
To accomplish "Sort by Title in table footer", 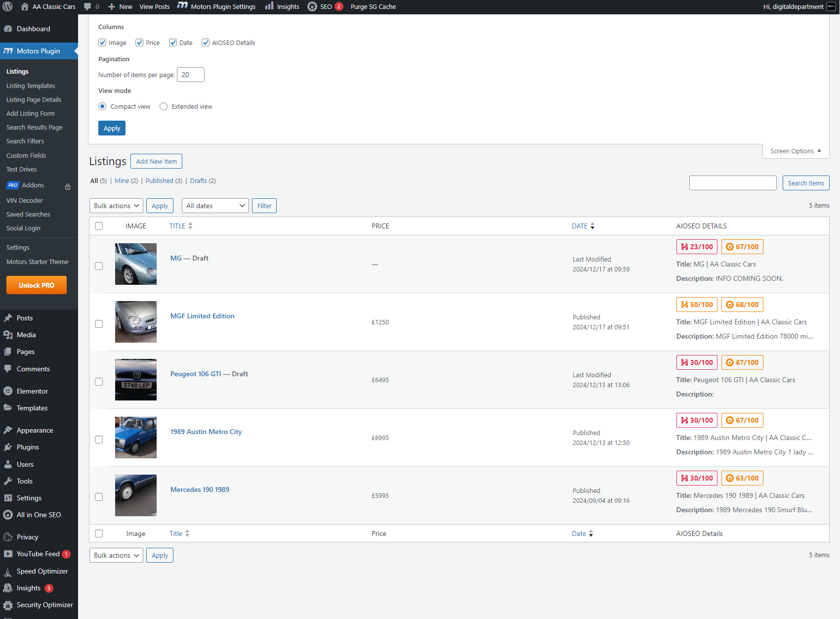I will (179, 533).
